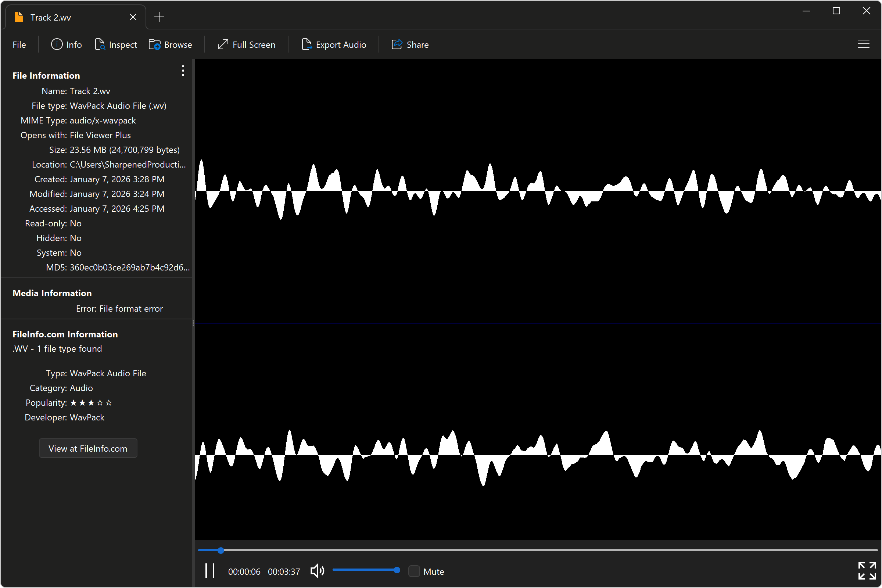The height and width of the screenshot is (588, 882).
Task: Open the hamburger menu at top right
Action: point(863,44)
